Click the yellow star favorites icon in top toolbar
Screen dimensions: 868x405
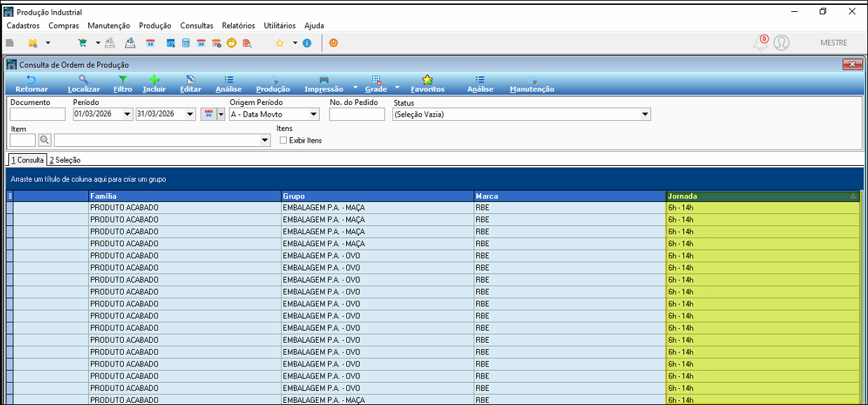pos(280,43)
